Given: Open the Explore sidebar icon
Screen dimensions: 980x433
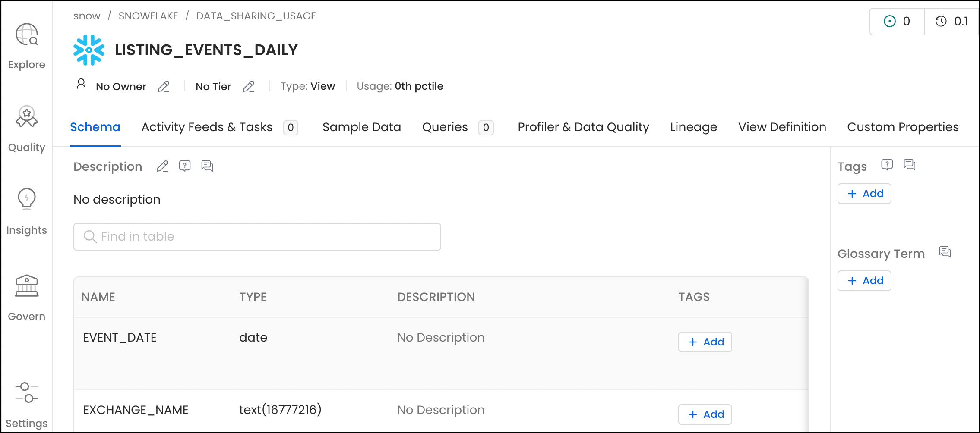Looking at the screenshot, I should click(27, 35).
